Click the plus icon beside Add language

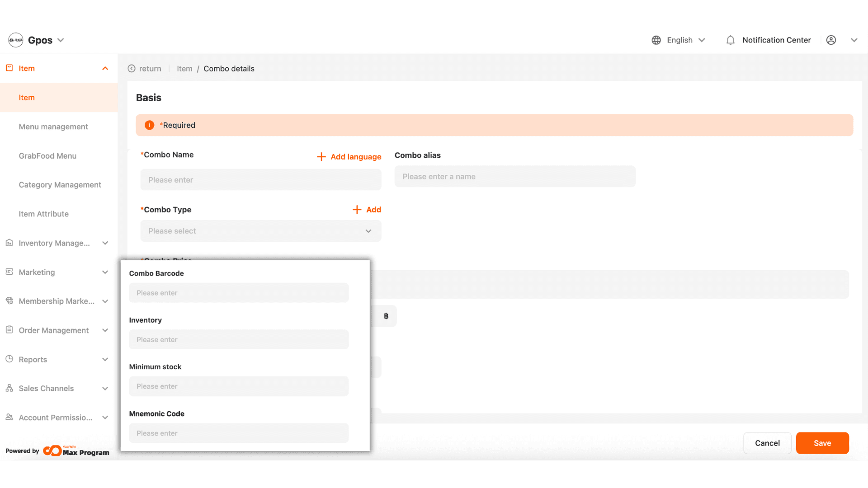[321, 157]
